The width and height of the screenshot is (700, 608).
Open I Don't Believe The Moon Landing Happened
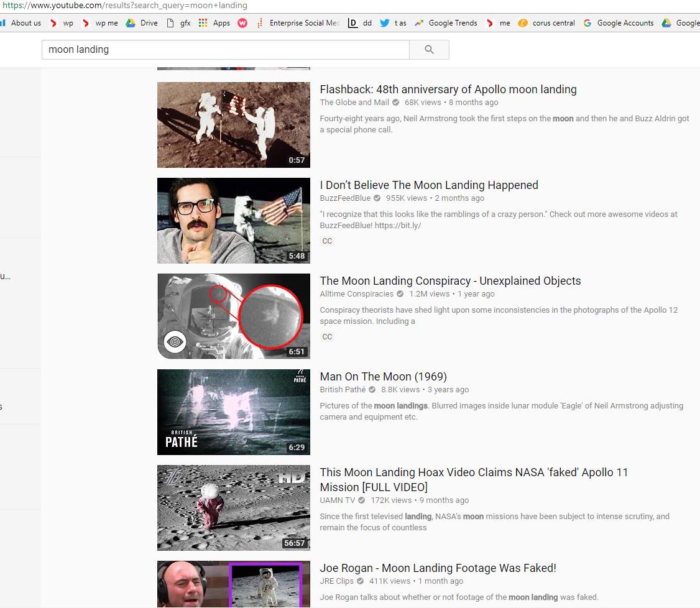(429, 185)
